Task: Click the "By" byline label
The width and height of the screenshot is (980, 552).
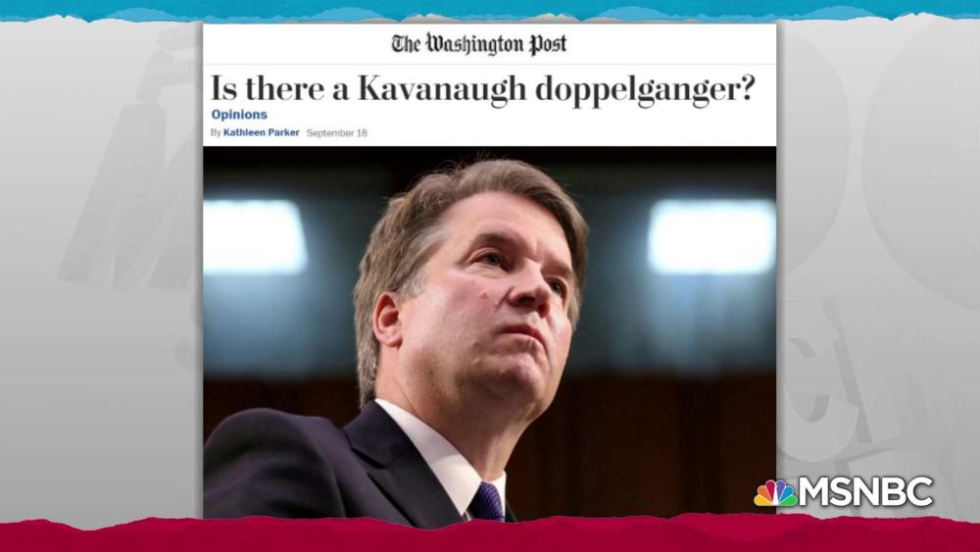Action: [216, 133]
